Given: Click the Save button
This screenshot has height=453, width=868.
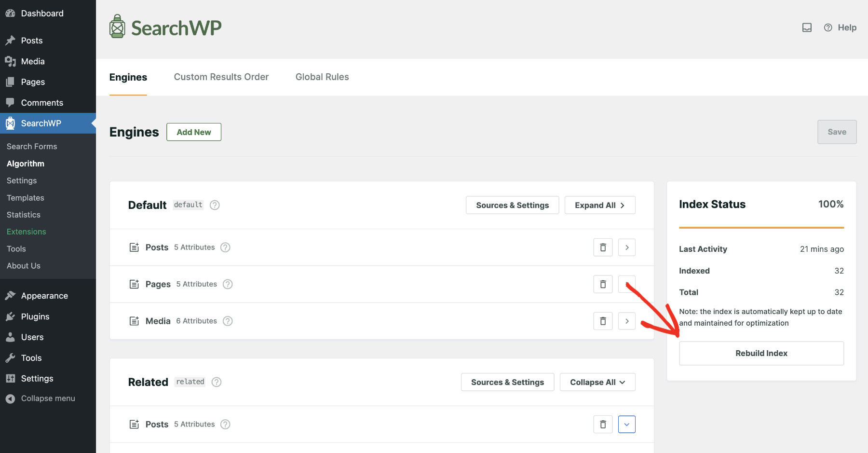Looking at the screenshot, I should (837, 132).
